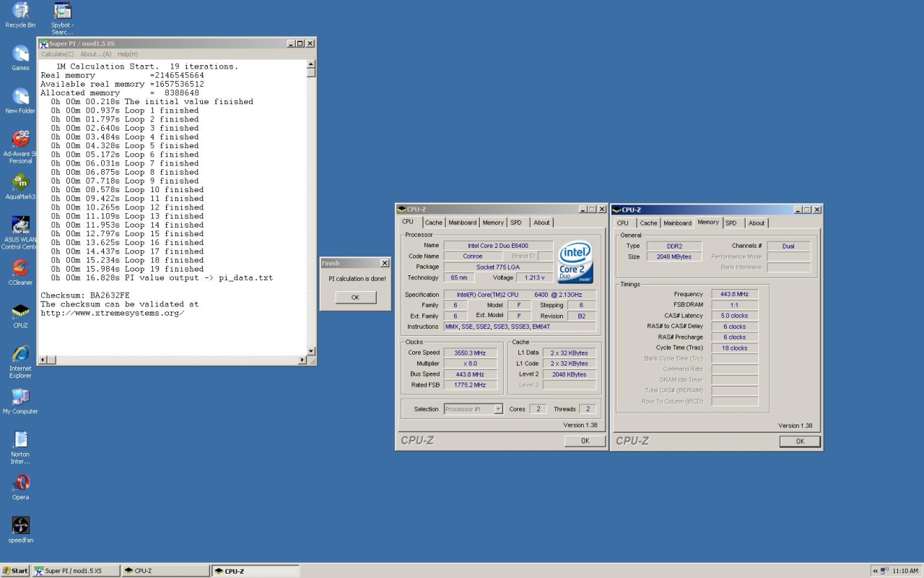Switch to first CPU-Z taskbar button
924x578 pixels.
[165, 571]
